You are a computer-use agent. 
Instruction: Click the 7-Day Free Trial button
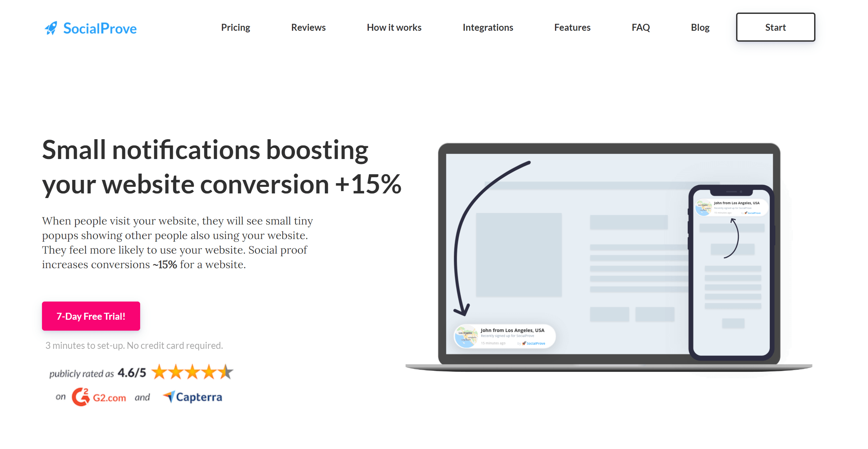[x=91, y=315]
